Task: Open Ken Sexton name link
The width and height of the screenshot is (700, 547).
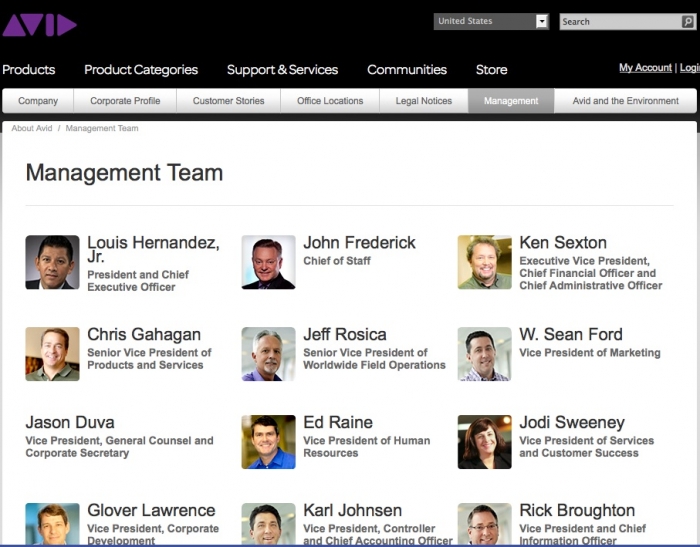Action: point(563,242)
